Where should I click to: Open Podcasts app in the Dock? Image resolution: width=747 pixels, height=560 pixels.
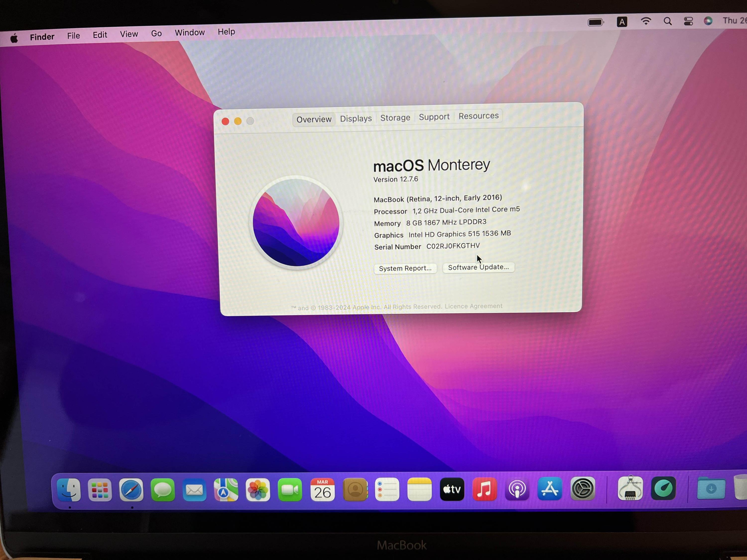[x=517, y=489]
